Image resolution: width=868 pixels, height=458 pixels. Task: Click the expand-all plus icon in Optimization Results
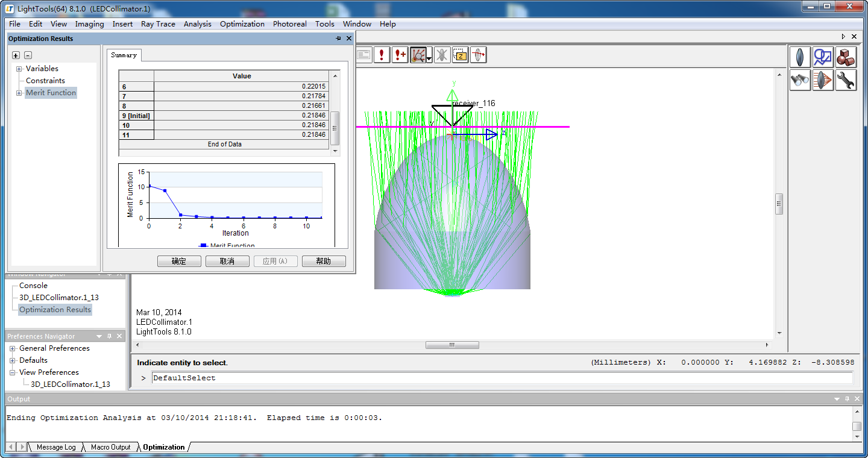16,55
